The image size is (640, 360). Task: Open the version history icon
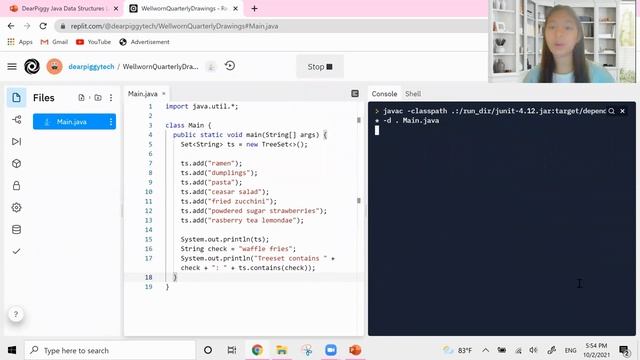point(230,66)
